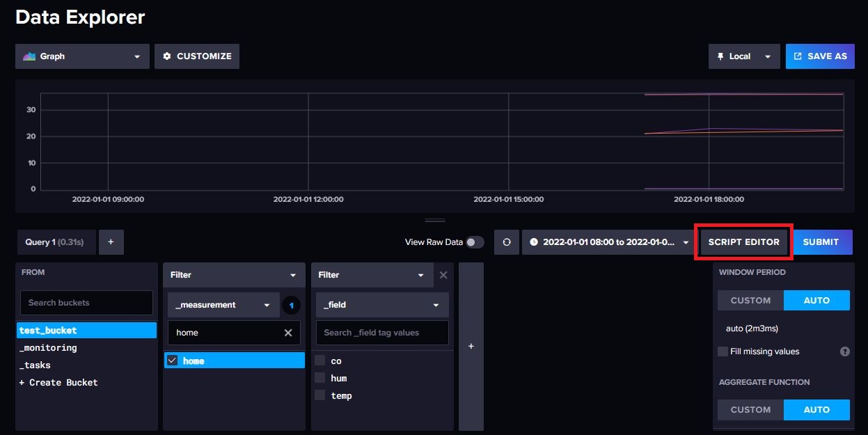
Task: Submit the current query
Action: pyautogui.click(x=821, y=242)
